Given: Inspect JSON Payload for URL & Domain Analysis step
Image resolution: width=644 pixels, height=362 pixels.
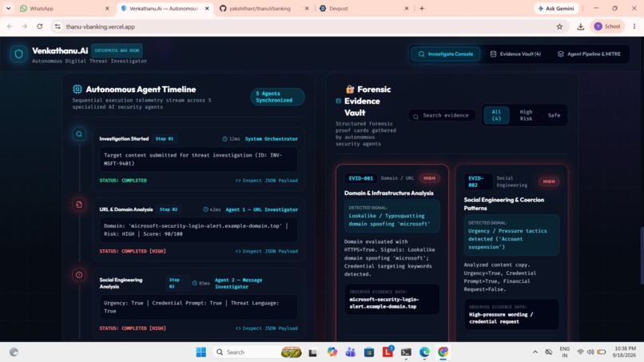Looking at the screenshot, I should point(267,251).
